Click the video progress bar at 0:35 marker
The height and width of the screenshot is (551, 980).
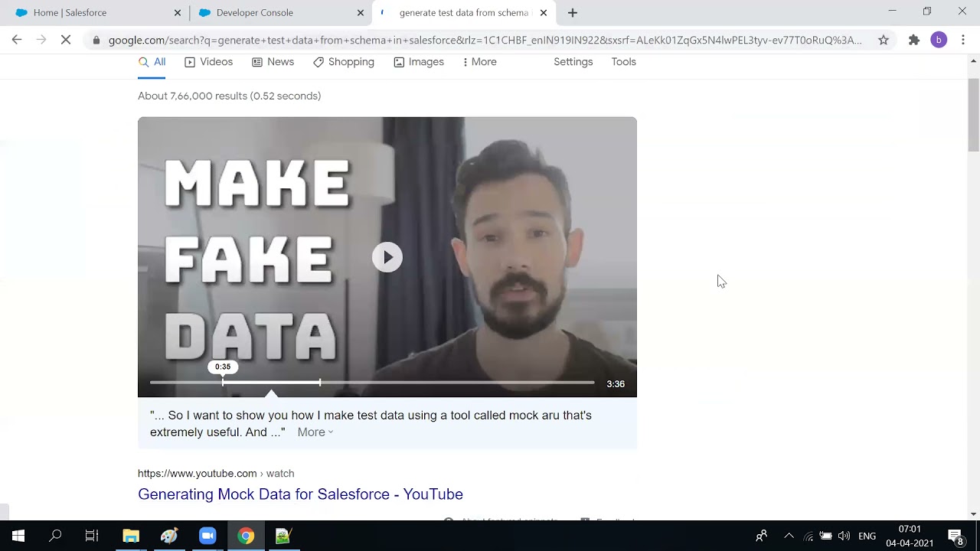coord(223,382)
